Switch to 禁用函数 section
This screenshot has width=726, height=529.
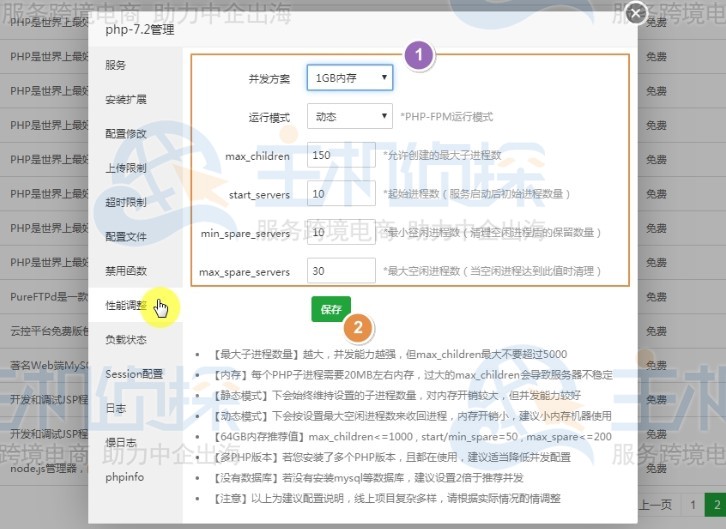pos(126,271)
